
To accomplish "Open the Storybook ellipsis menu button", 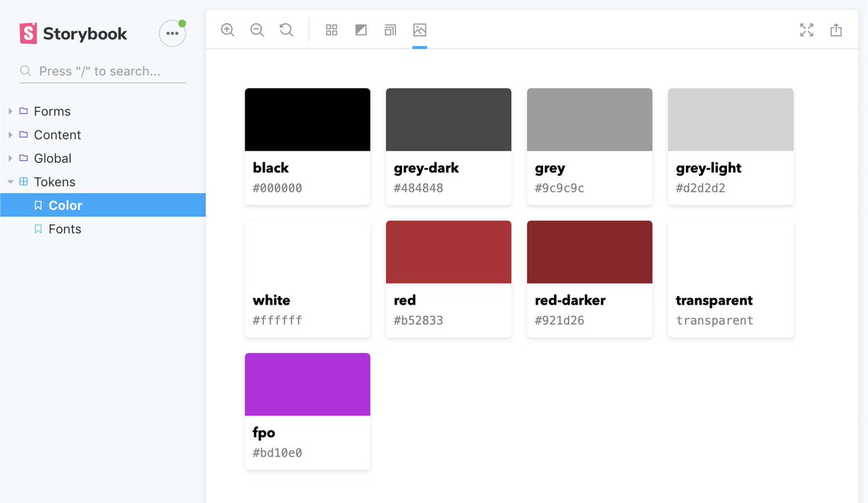I will pyautogui.click(x=172, y=33).
